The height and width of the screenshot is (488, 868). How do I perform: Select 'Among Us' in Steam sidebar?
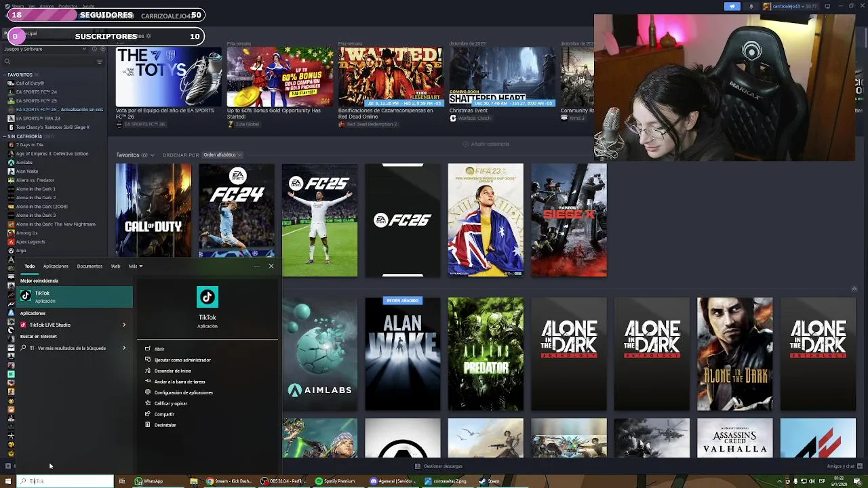(26, 233)
